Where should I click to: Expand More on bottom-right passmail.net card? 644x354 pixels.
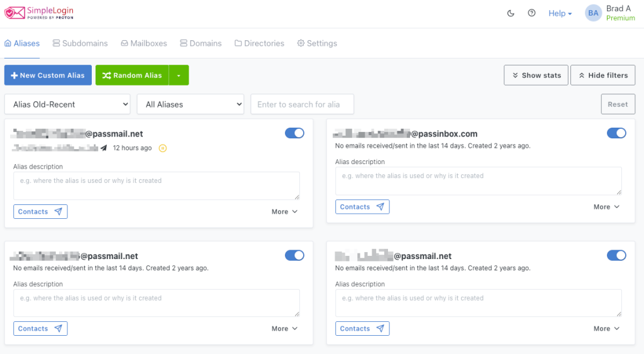(x=607, y=329)
